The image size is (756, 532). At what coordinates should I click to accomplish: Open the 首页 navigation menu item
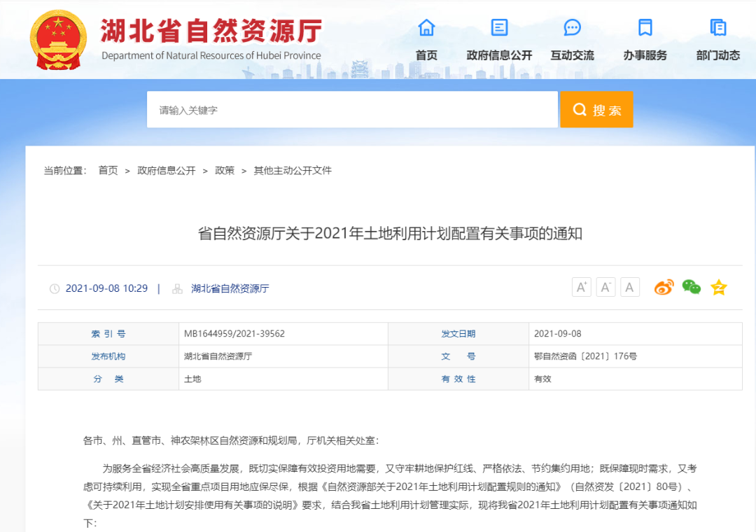pos(426,55)
